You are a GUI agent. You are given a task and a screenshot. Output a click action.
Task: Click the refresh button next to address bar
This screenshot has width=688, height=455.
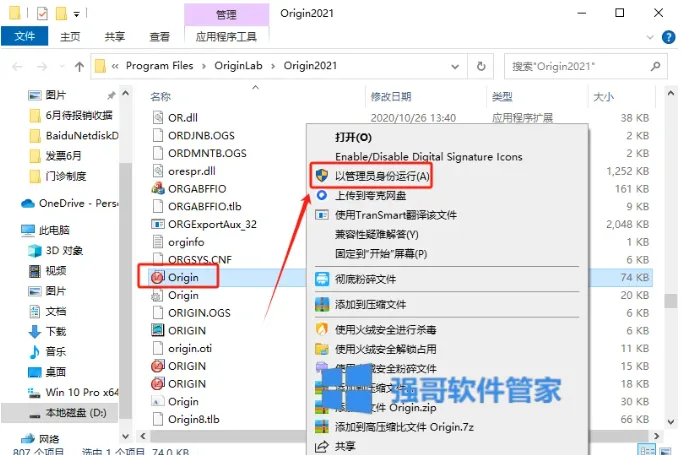481,66
